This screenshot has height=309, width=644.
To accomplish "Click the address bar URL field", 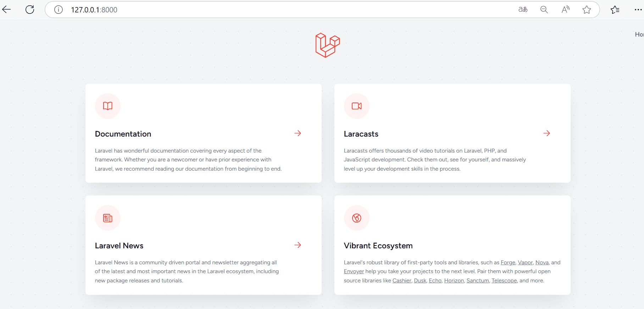I will (284, 10).
